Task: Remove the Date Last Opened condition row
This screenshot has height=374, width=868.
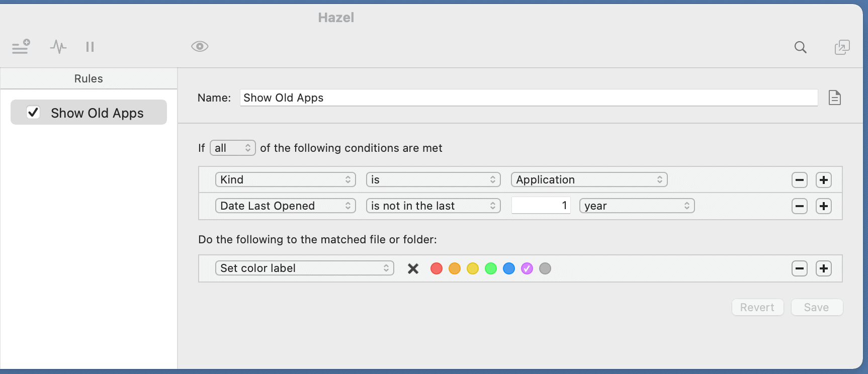Action: pos(800,206)
